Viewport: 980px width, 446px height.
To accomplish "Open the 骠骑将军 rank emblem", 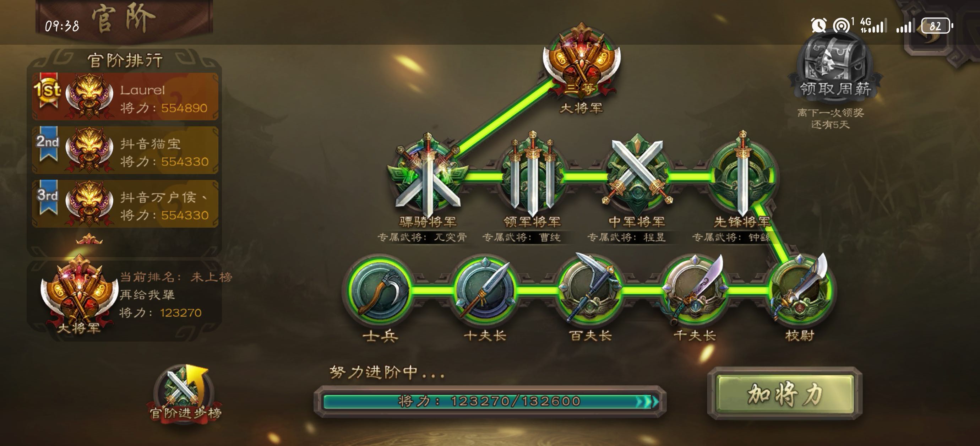I will [428, 176].
